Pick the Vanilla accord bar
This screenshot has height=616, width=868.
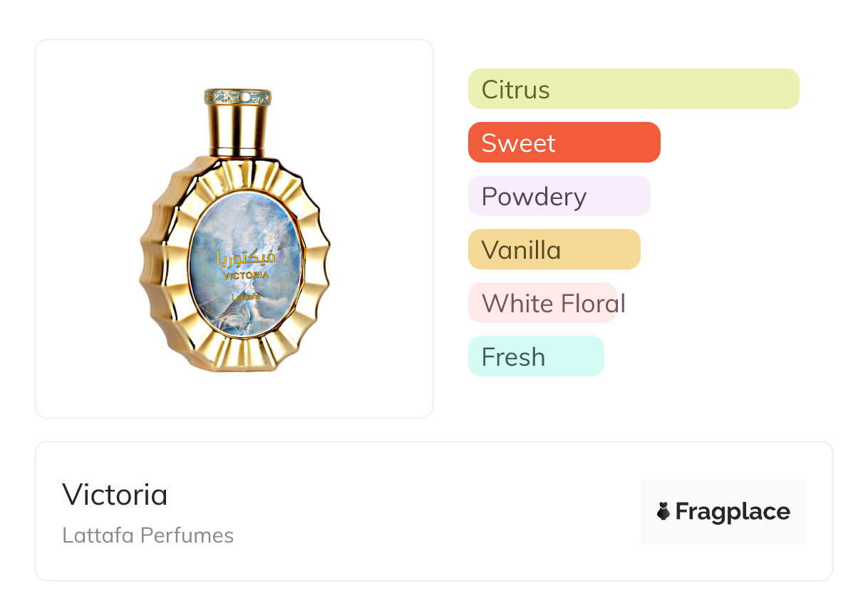pyautogui.click(x=554, y=250)
